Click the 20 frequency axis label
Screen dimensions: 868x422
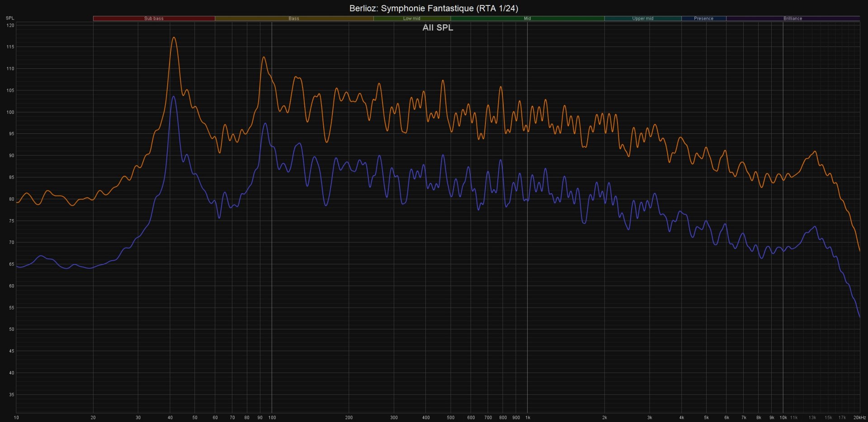[x=93, y=417]
